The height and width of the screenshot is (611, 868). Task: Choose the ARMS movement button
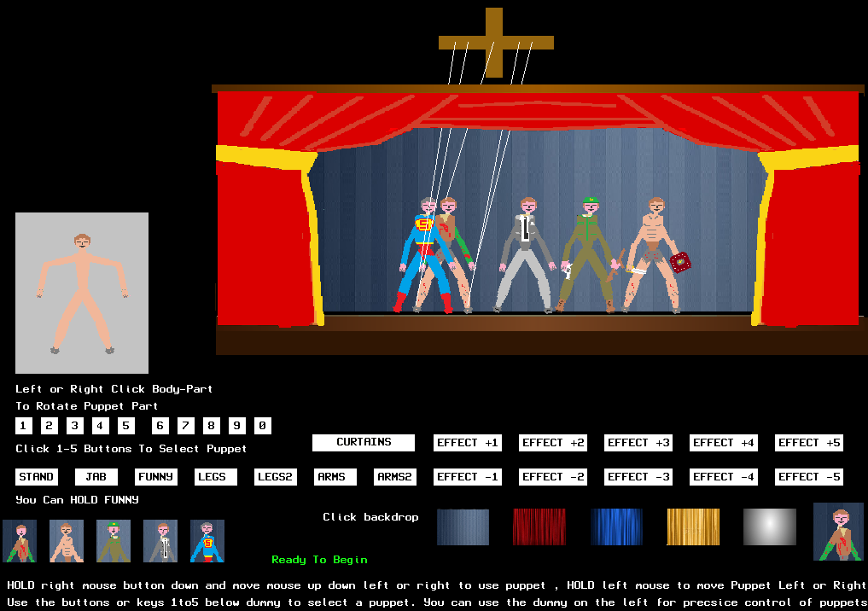click(335, 477)
